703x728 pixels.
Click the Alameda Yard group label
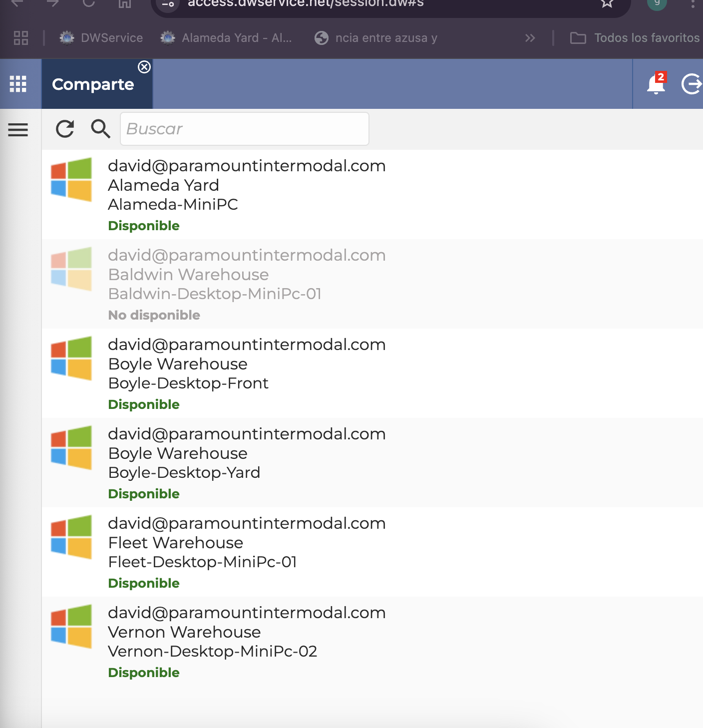(x=164, y=185)
